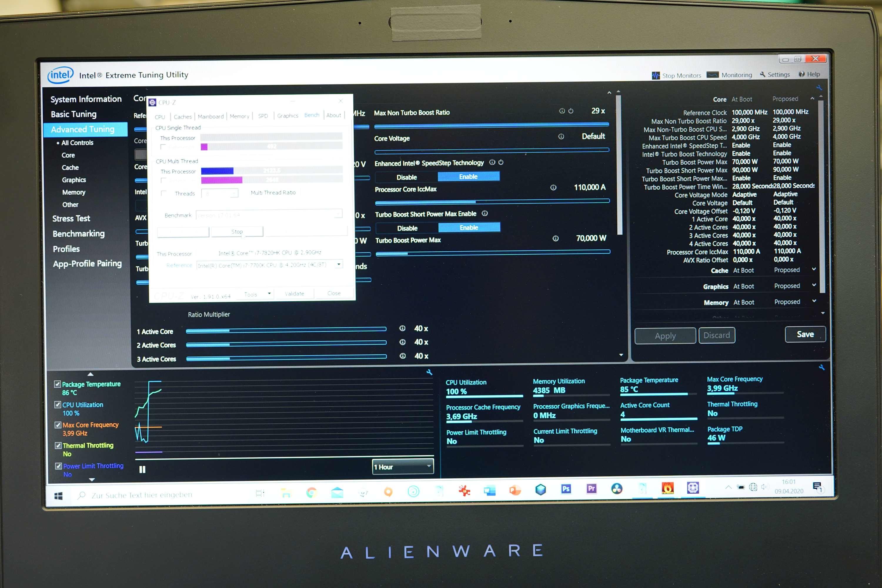Adjust 1 Active Core ratio slider

pyautogui.click(x=286, y=330)
